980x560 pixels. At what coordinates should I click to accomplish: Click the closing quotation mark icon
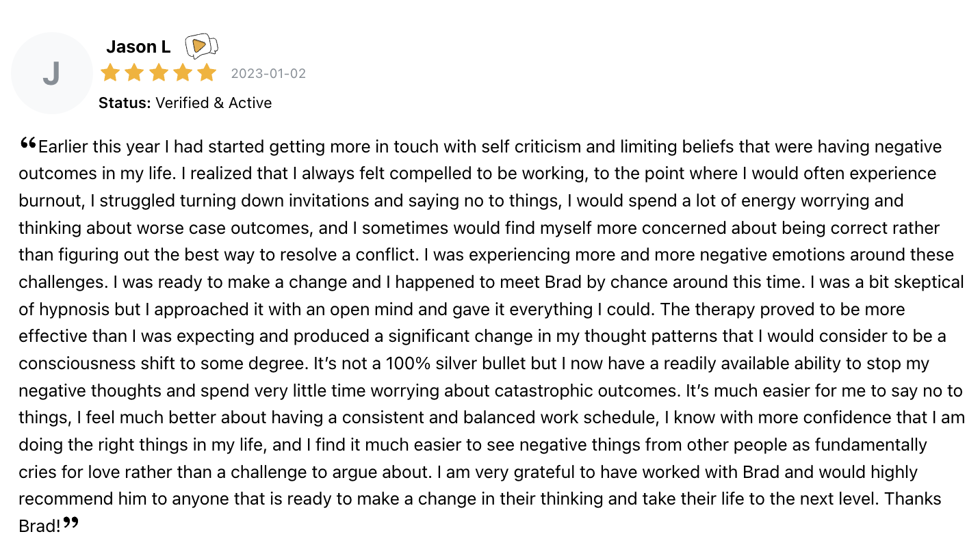coord(71,524)
